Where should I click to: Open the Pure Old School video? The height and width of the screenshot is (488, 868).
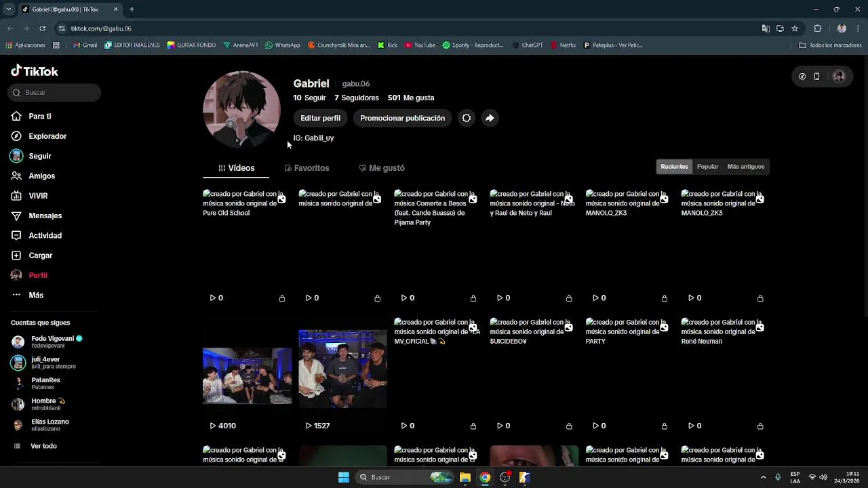click(247, 247)
